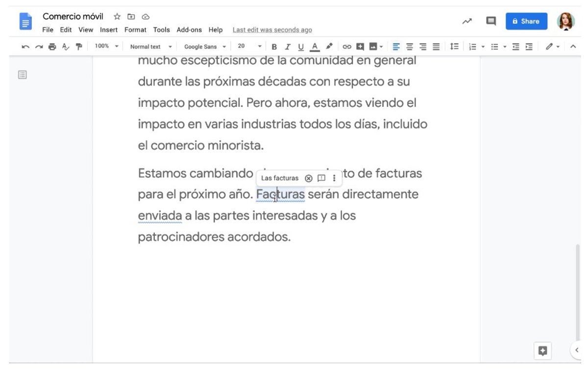Image resolution: width=588 pixels, height=369 pixels.
Task: Select the paint format roller tool
Action: coord(79,47)
